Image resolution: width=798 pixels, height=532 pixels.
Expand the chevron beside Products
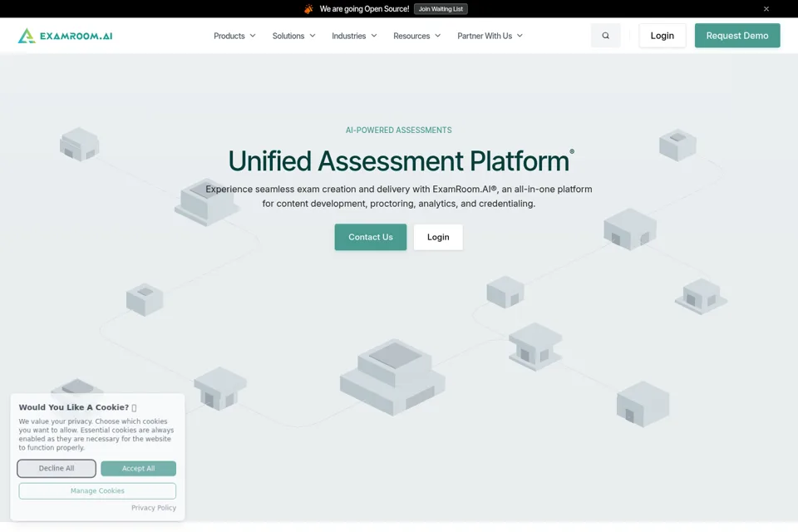tap(253, 36)
